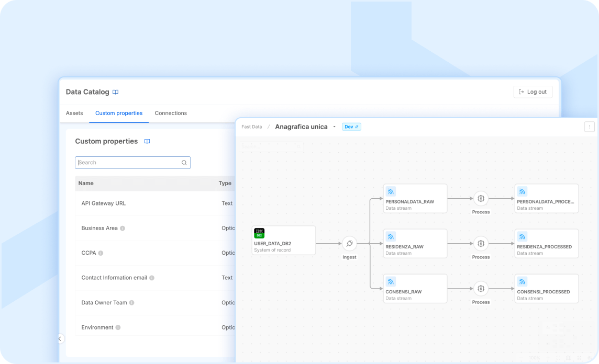Click data stream icon of RESIDENZA_RAW
Viewport: 599px width, 364px height.
pos(391,236)
